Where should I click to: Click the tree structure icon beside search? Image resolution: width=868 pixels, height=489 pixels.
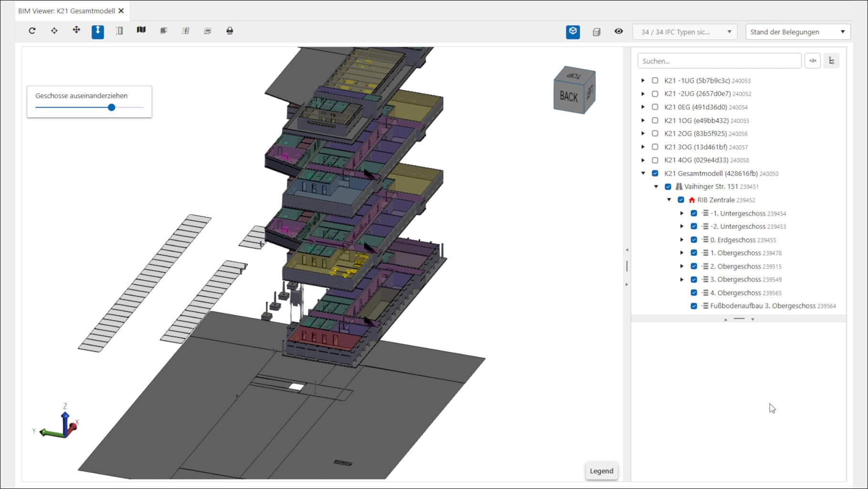point(831,61)
